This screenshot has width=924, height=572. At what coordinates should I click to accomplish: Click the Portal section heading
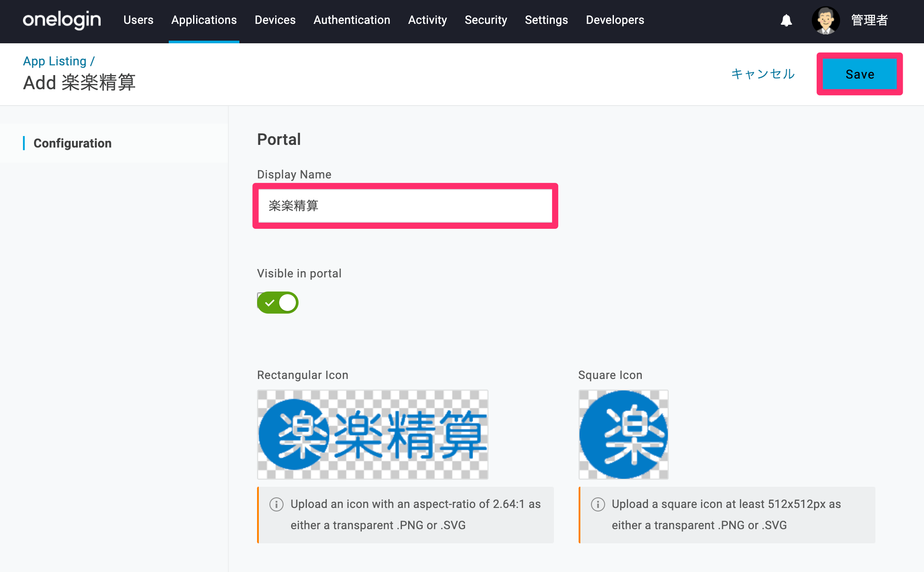pos(279,140)
